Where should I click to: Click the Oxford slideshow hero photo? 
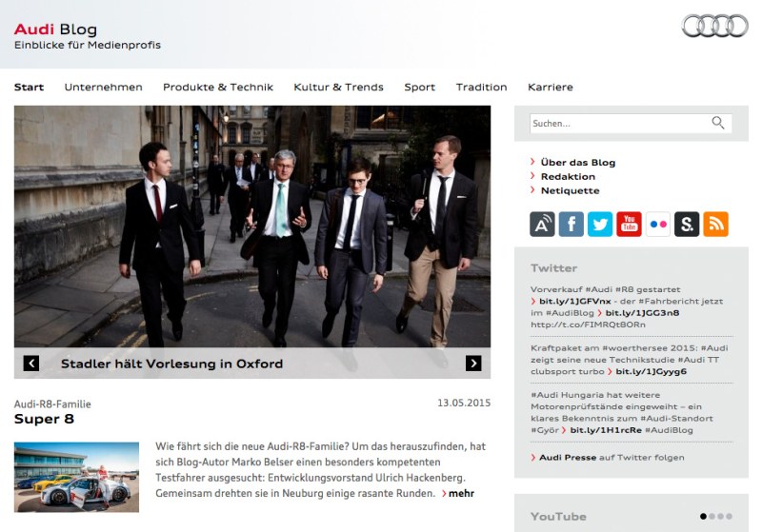click(x=252, y=227)
